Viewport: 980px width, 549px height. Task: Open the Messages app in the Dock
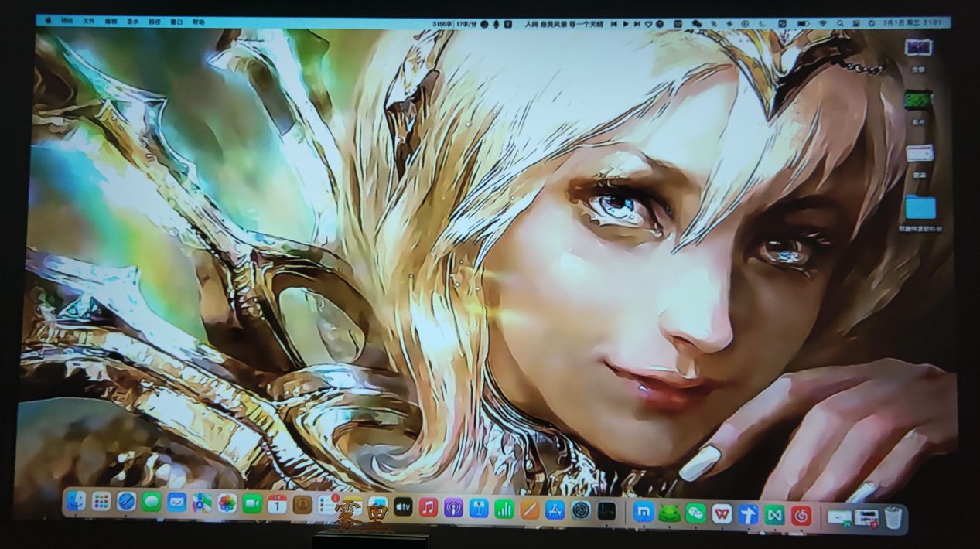[152, 503]
